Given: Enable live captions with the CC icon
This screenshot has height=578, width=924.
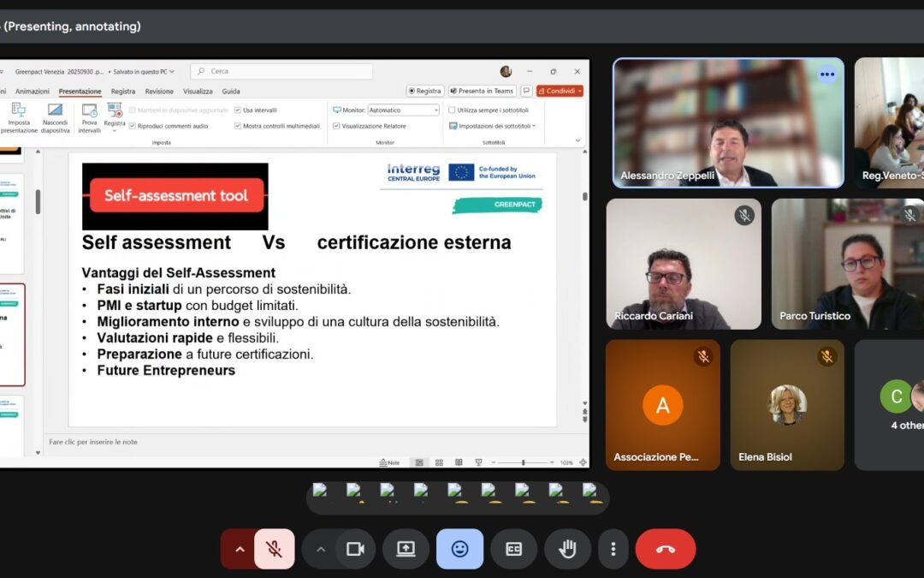Looking at the screenshot, I should (x=513, y=549).
